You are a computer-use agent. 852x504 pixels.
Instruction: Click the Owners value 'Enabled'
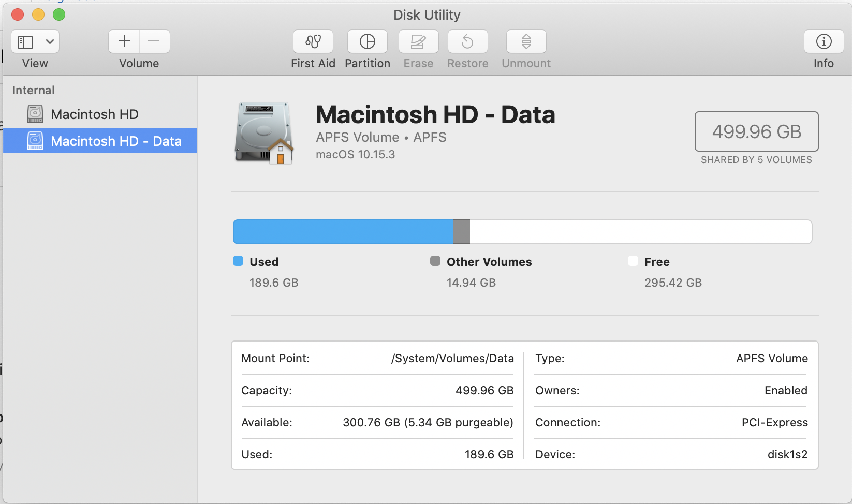click(x=786, y=391)
